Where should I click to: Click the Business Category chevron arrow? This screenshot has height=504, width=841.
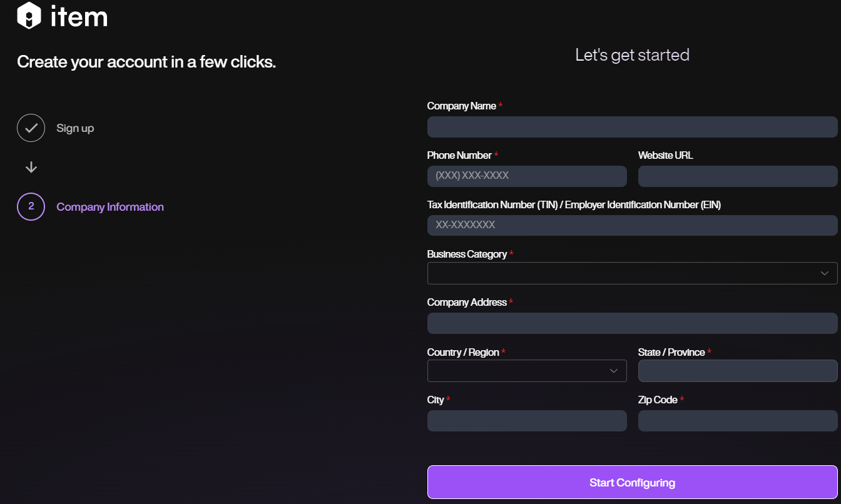(x=824, y=273)
